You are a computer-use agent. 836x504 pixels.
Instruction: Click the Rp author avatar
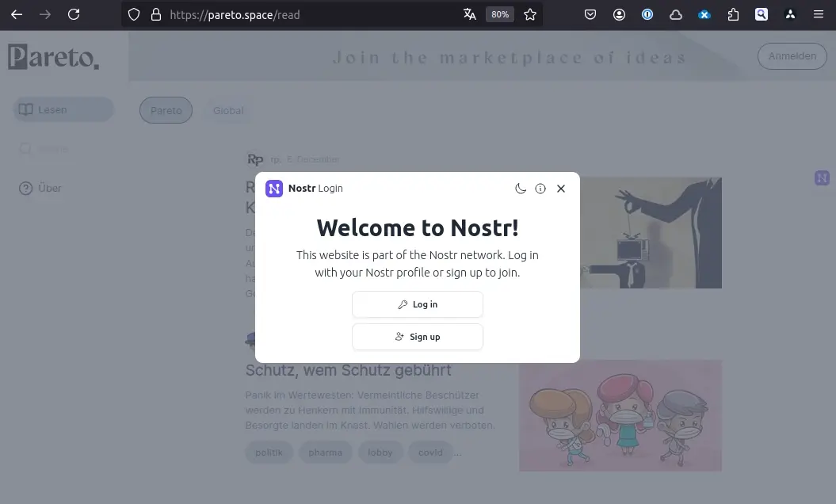point(255,159)
